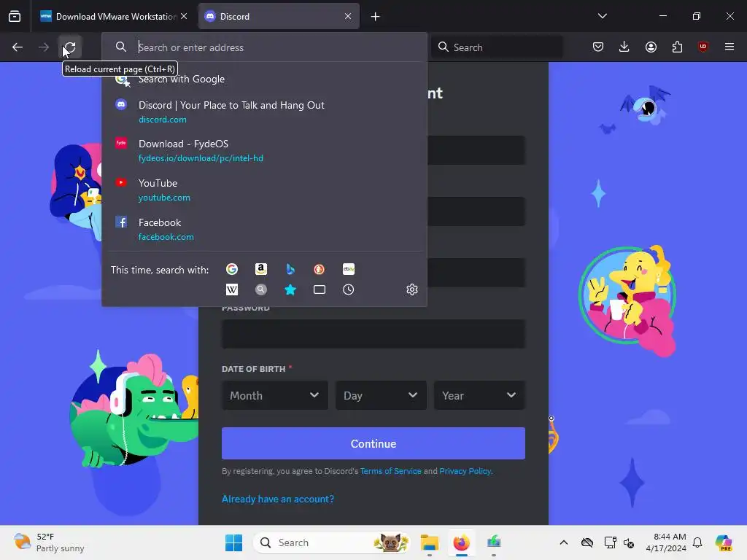Save page to Pocket
747x560 pixels.
pos(598,47)
